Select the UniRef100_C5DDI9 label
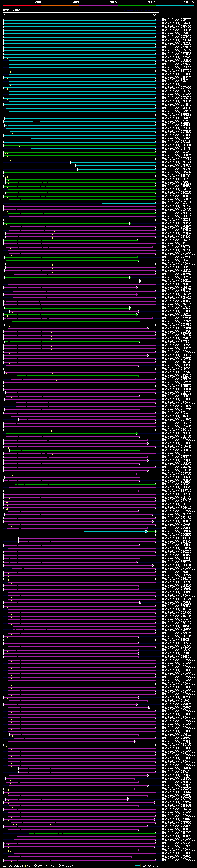This screenshot has width=197, height=868. 176,396
